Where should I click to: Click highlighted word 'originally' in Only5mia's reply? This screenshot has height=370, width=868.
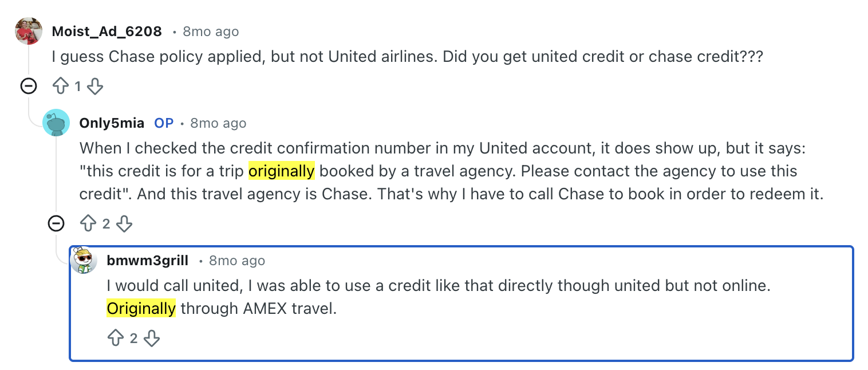click(x=281, y=171)
